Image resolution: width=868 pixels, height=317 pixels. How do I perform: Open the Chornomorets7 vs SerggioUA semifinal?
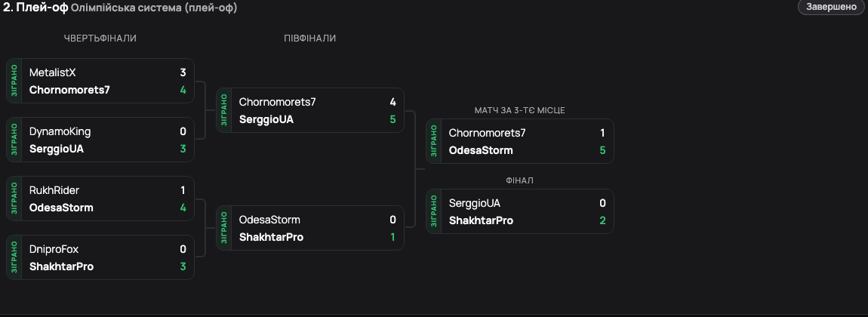(x=310, y=110)
